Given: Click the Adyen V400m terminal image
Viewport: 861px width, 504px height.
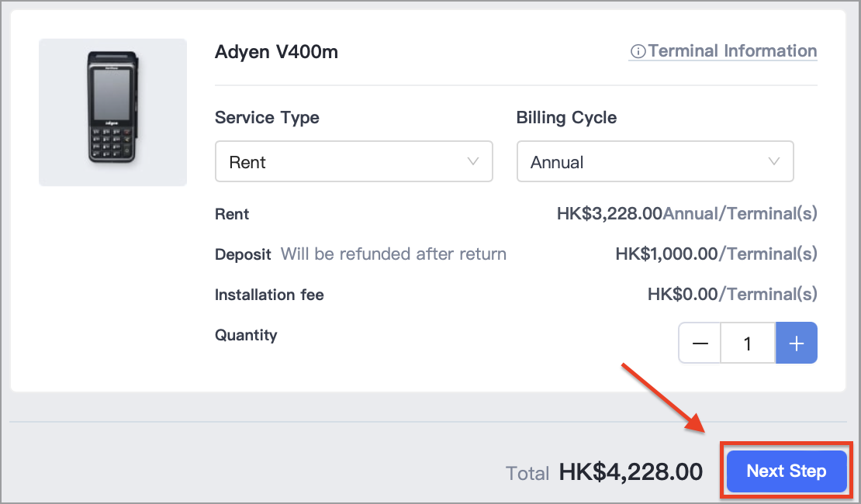Looking at the screenshot, I should coord(112,112).
